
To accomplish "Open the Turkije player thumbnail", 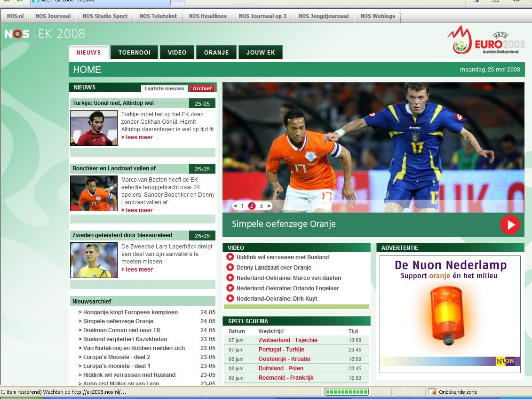I will 94,128.
